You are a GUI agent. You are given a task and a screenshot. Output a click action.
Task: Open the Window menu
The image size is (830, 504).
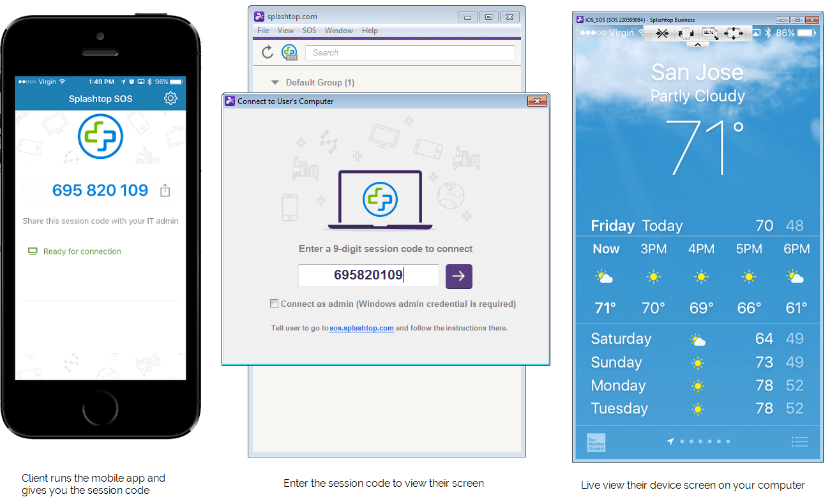point(339,31)
